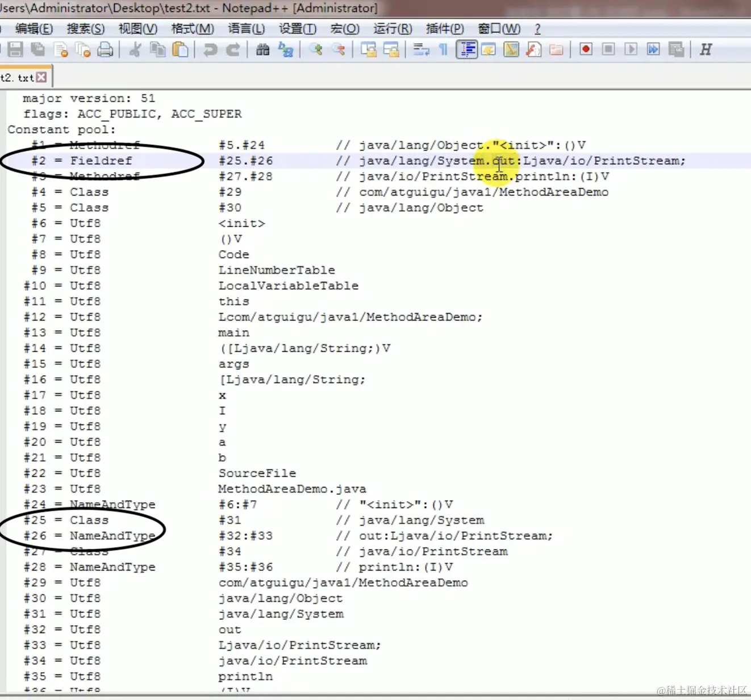Open the Function List icon
This screenshot has width=751, height=700.
click(533, 49)
